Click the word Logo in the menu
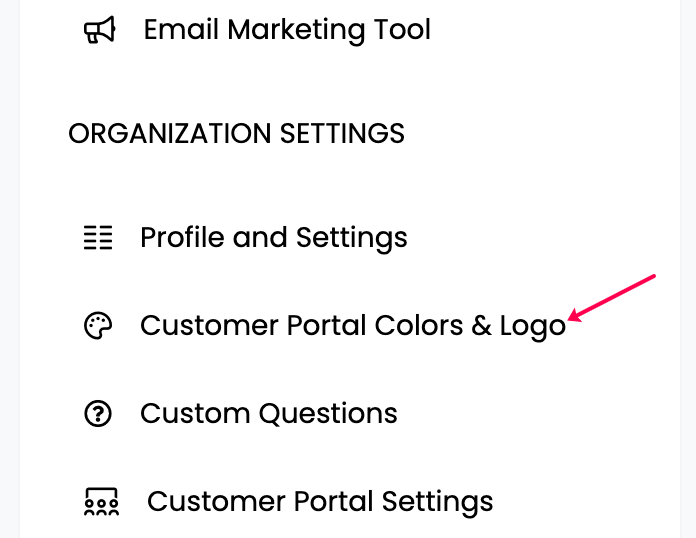The height and width of the screenshot is (538, 696). pos(533,327)
